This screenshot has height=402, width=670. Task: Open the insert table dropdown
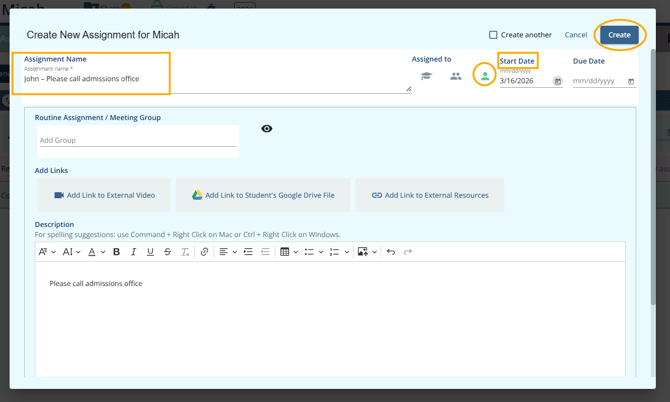[288, 252]
